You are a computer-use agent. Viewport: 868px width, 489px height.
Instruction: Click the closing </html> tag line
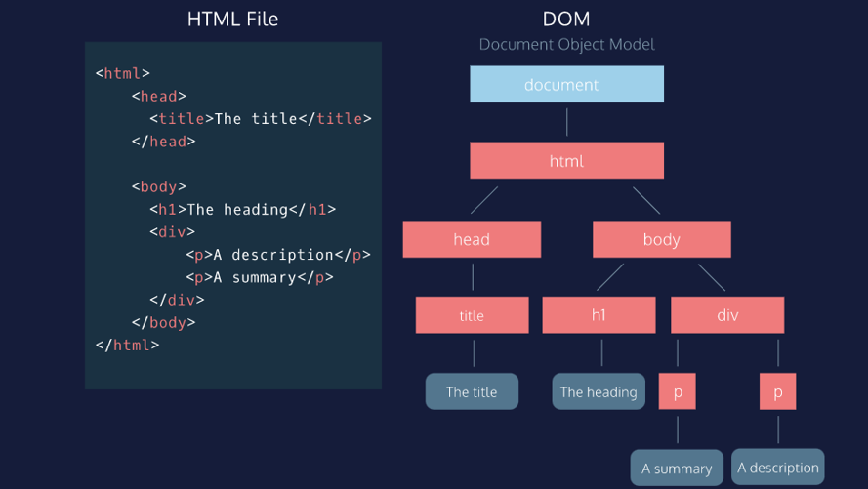pos(127,346)
